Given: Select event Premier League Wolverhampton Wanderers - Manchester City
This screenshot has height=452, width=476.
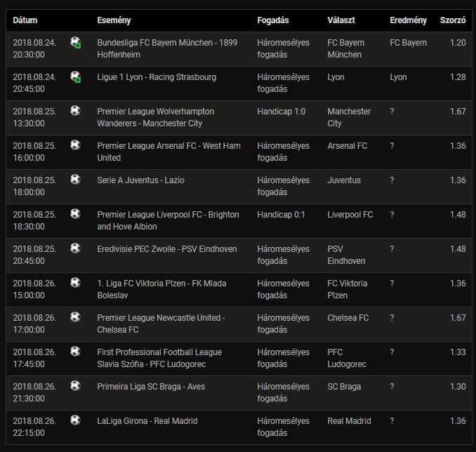Looking at the screenshot, I should click(x=156, y=117).
